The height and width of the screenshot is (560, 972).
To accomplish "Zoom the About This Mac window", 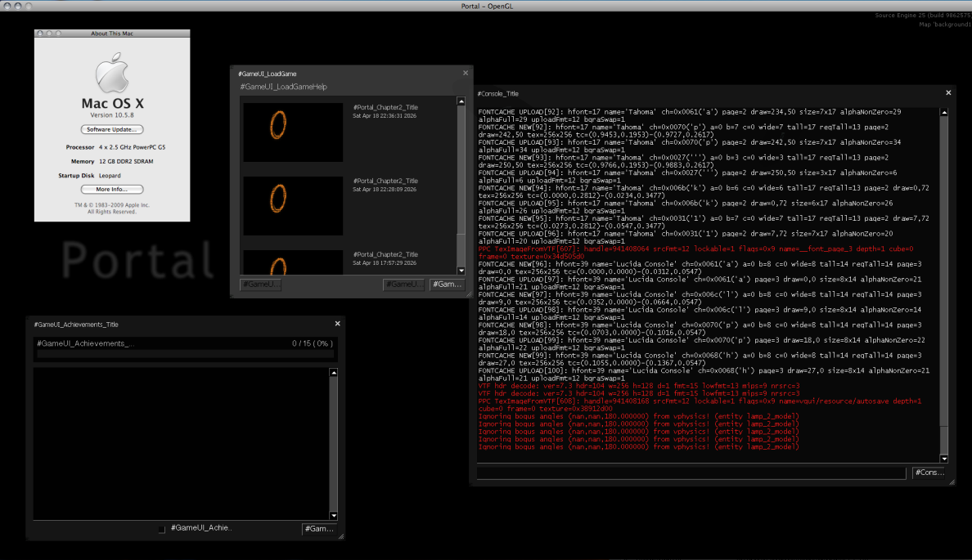I will click(x=59, y=34).
